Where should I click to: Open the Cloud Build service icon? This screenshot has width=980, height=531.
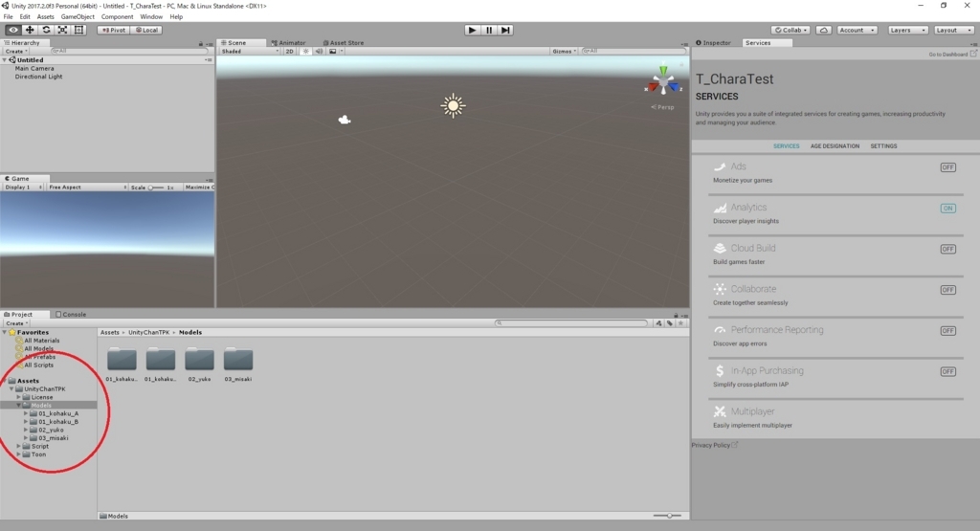(x=720, y=248)
